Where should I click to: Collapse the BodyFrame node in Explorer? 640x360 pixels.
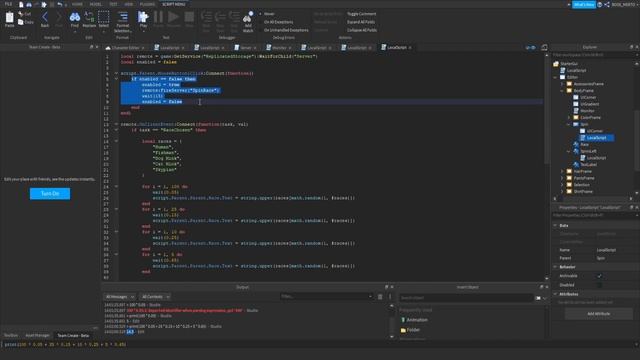(562, 91)
